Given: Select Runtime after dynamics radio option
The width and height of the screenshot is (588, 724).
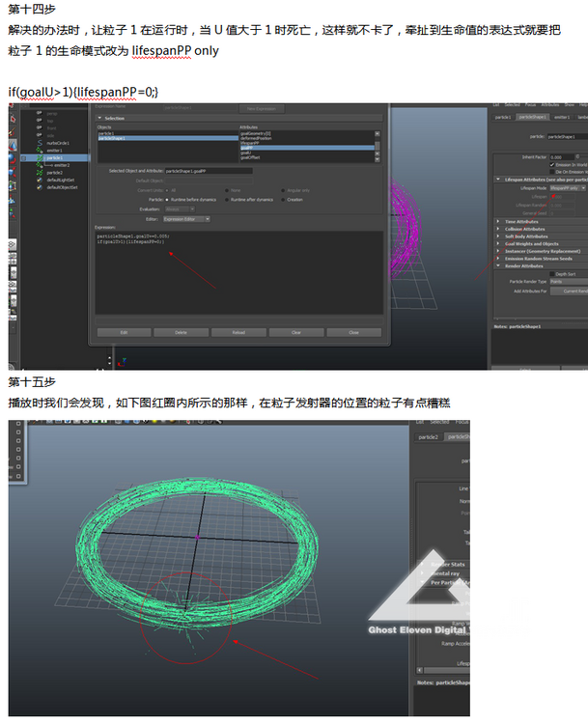Looking at the screenshot, I should [x=228, y=200].
